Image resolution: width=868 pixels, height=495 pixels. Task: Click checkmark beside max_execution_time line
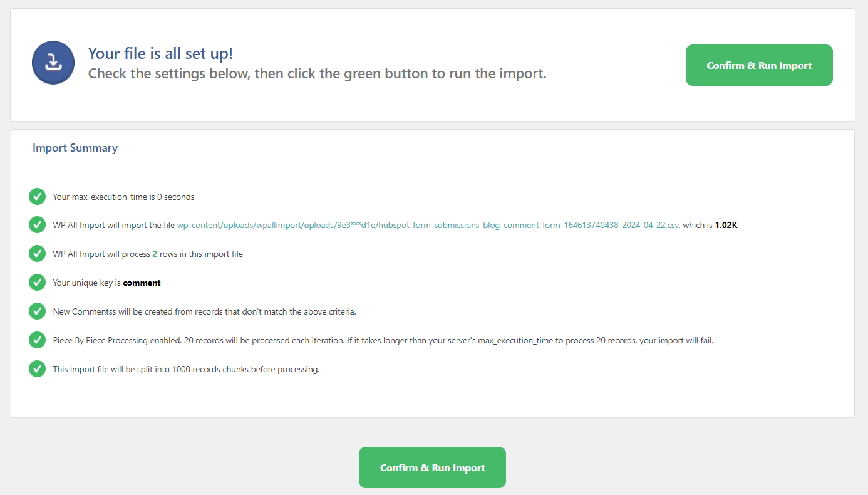click(x=37, y=197)
